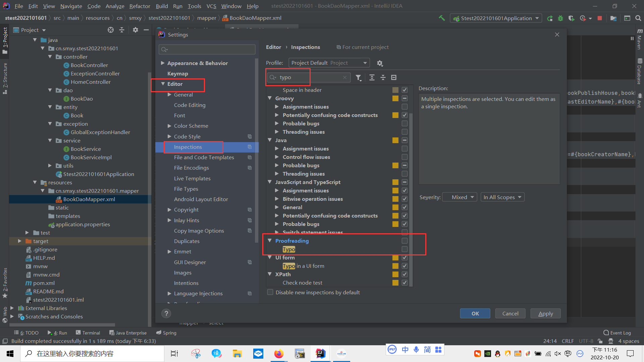
Task: Click the profile gear settings icon
Action: 380,63
